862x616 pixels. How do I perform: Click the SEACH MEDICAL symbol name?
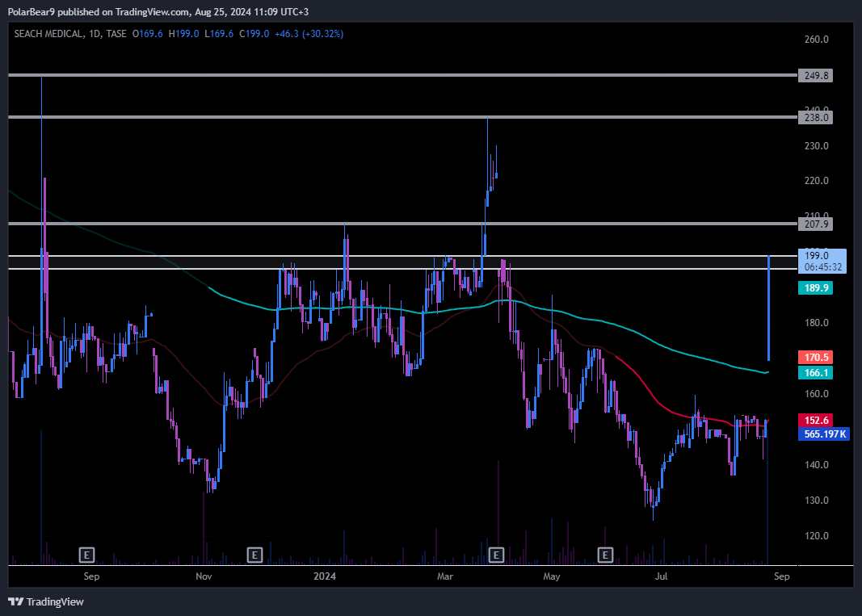pos(49,34)
